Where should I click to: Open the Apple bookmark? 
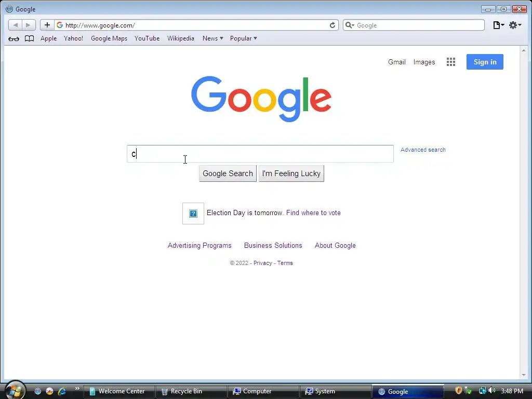point(48,38)
